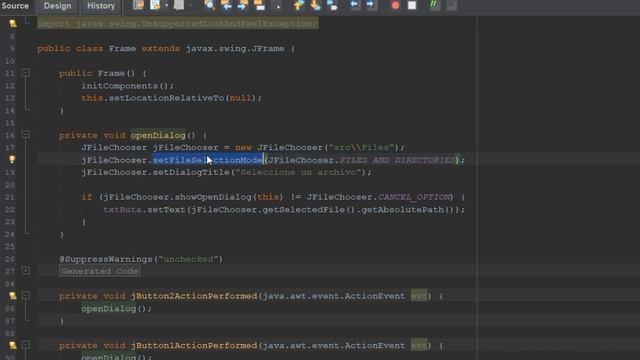Viewport: 640px width, 360px height.
Task: Collapse the jButton2ActionPerformed method fold
Action: [x=26, y=295]
